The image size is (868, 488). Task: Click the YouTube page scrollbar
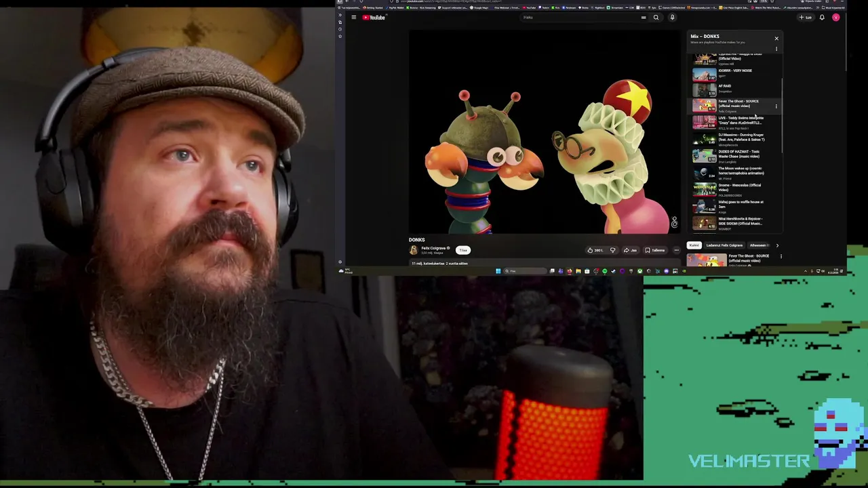coord(846,41)
